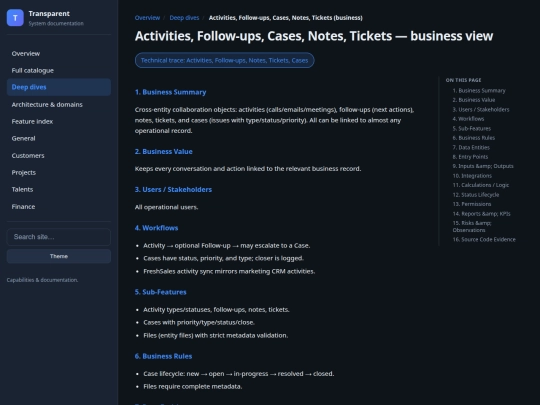540x405 pixels.
Task: Jump to 12. Status Lifecycle in contents
Action: coord(476,195)
